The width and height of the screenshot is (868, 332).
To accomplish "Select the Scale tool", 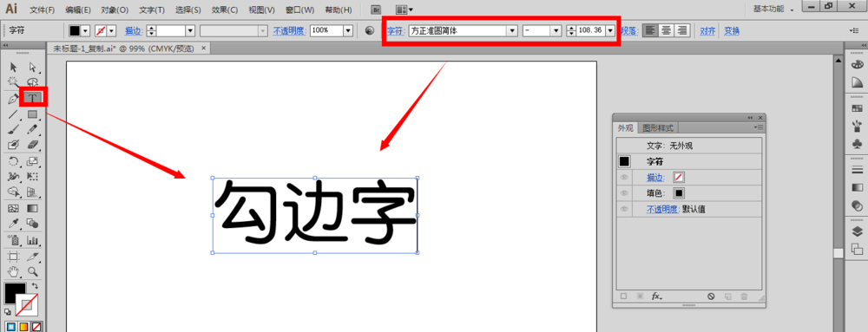I will click(33, 162).
